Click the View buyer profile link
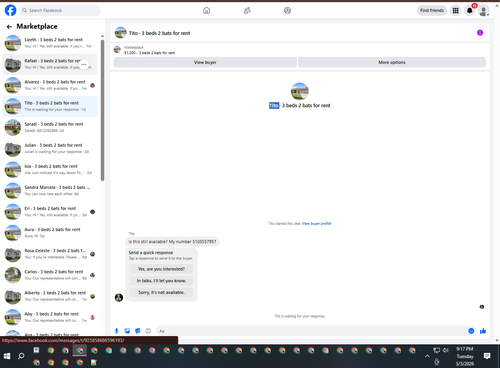Image resolution: width=500 pixels, height=368 pixels. (x=316, y=224)
